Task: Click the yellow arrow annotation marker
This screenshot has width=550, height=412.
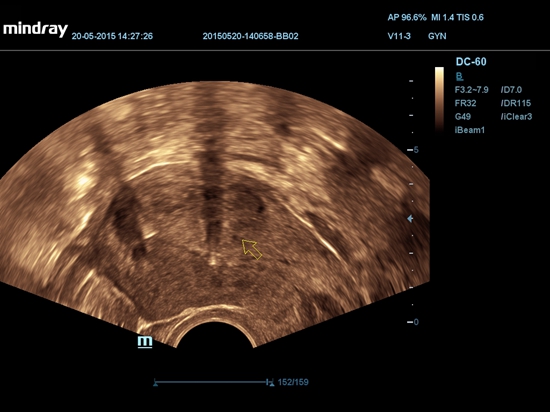Action: pyautogui.click(x=252, y=249)
